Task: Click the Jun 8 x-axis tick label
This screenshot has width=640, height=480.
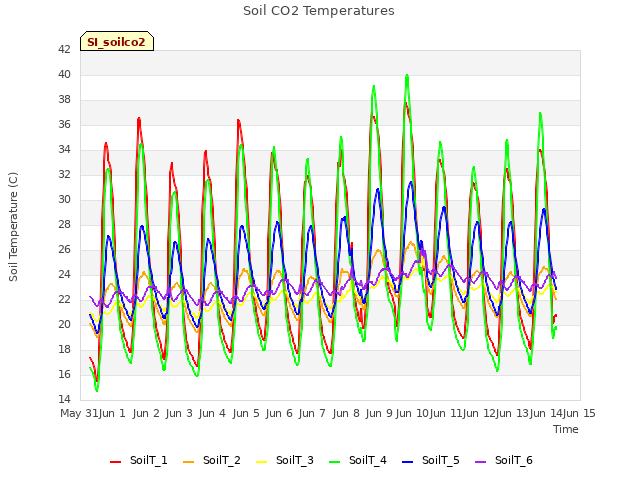Action: click(346, 413)
